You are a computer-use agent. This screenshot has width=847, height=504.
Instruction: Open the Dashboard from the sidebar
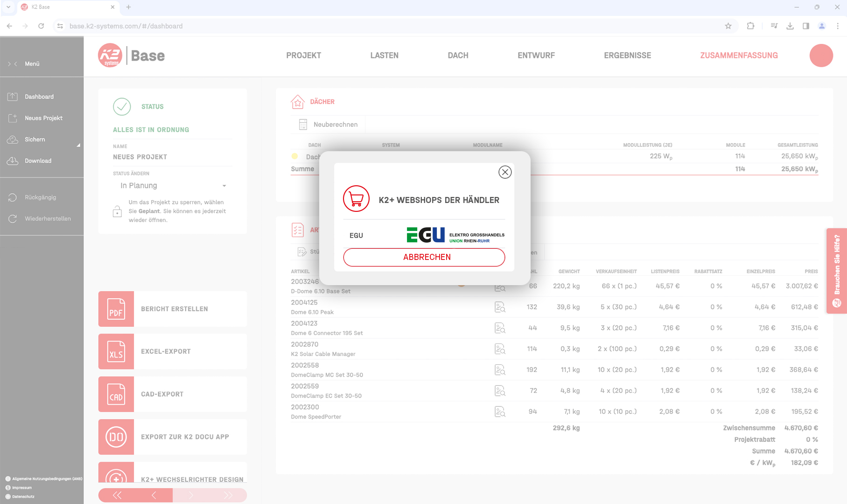[x=13, y=97]
